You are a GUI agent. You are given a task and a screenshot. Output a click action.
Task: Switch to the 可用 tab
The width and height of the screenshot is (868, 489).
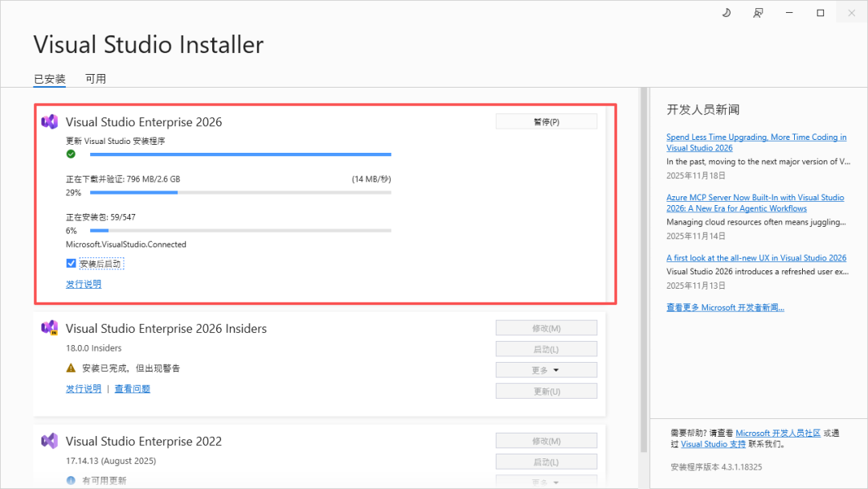click(x=96, y=79)
